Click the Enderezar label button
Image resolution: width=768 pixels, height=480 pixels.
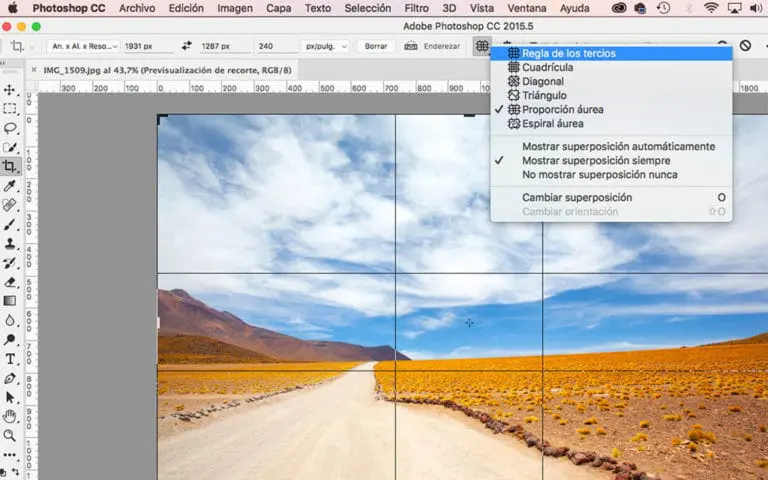tap(442, 46)
